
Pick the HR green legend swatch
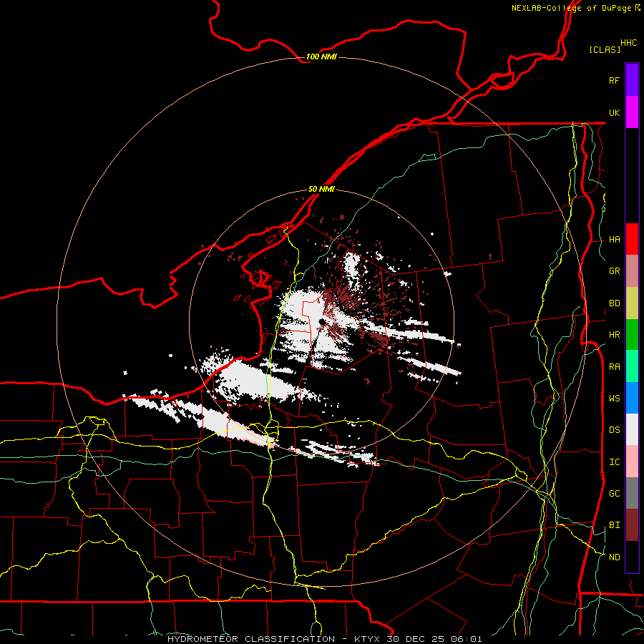coord(632,335)
